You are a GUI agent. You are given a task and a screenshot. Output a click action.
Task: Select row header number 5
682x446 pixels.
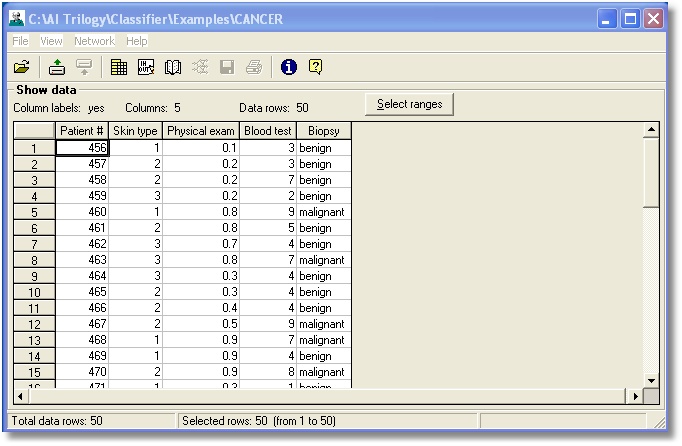tap(34, 212)
